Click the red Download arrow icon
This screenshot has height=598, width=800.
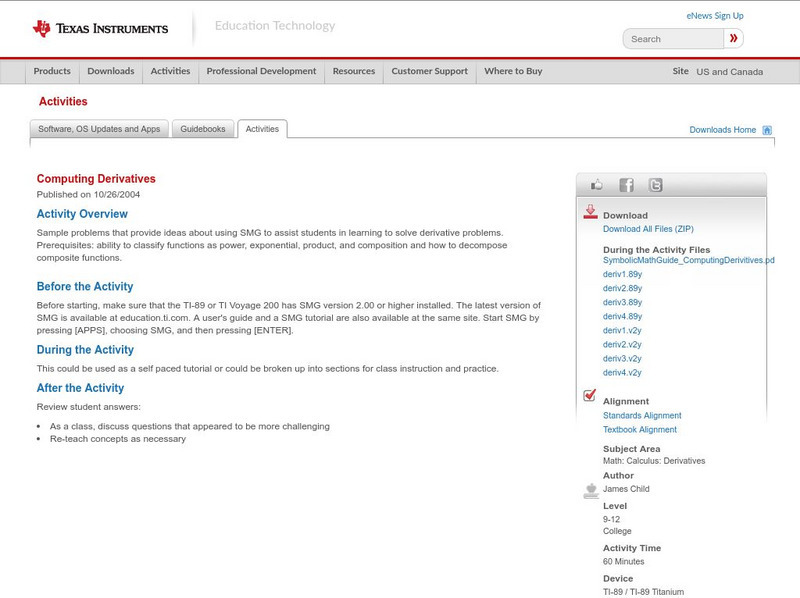pyautogui.click(x=590, y=212)
